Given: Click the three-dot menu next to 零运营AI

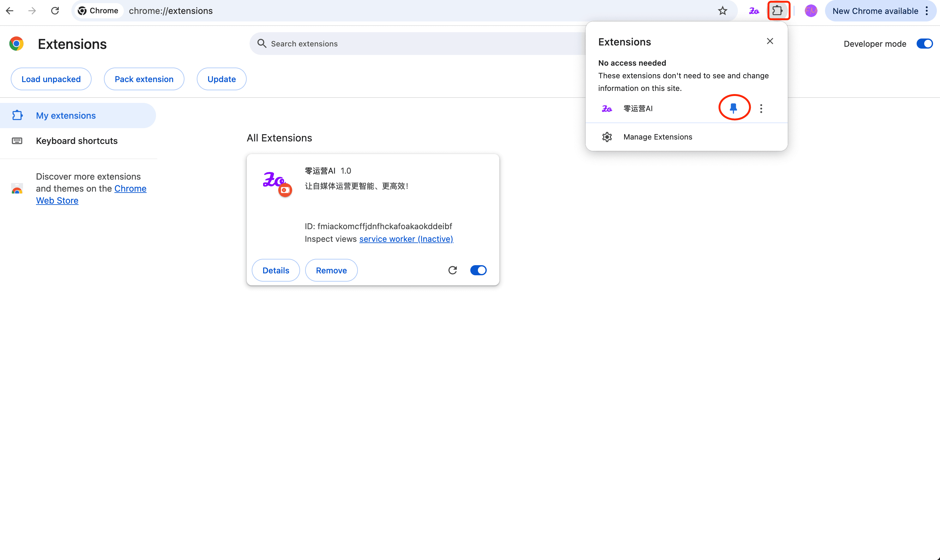Looking at the screenshot, I should coord(761,108).
